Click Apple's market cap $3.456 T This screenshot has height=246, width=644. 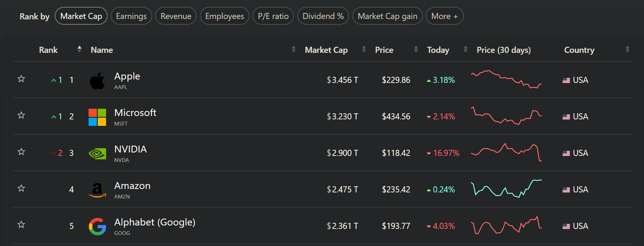coord(343,80)
